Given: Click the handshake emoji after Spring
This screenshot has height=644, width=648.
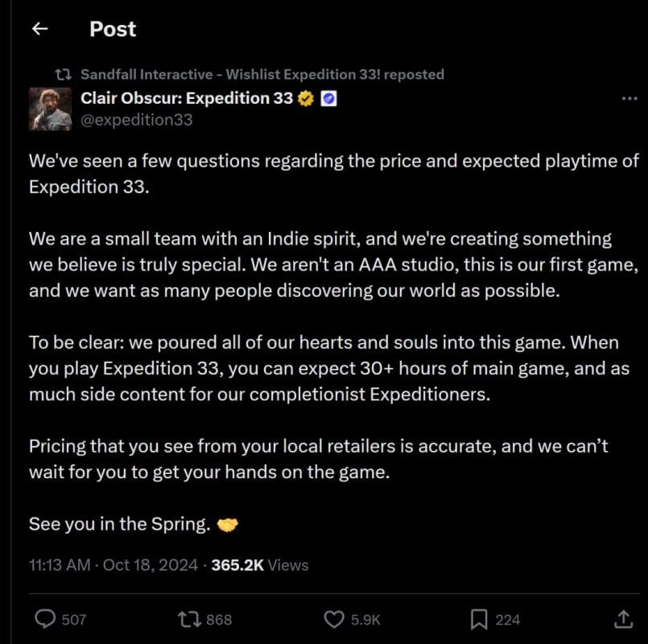Looking at the screenshot, I should [x=229, y=525].
